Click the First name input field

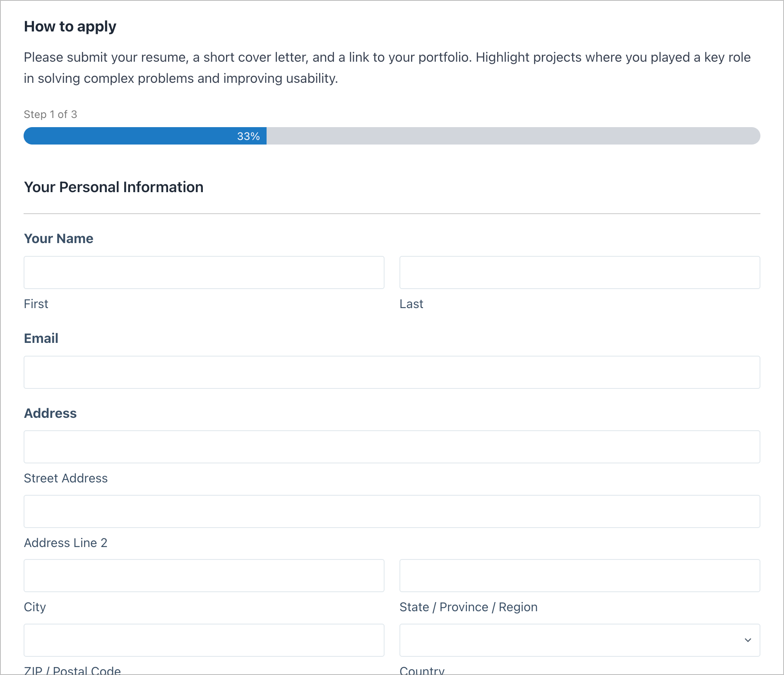[x=204, y=272]
